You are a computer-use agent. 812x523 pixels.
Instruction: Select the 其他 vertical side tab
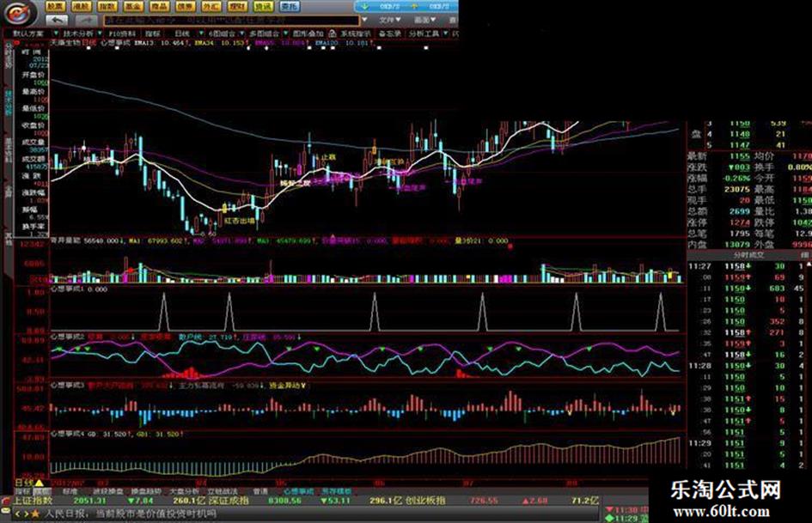click(9, 238)
